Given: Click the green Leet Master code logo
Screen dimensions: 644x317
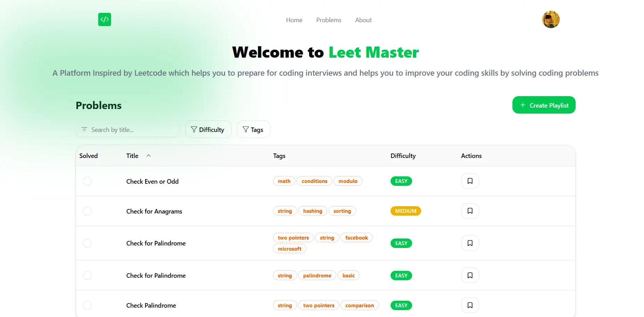Looking at the screenshot, I should pos(104,19).
